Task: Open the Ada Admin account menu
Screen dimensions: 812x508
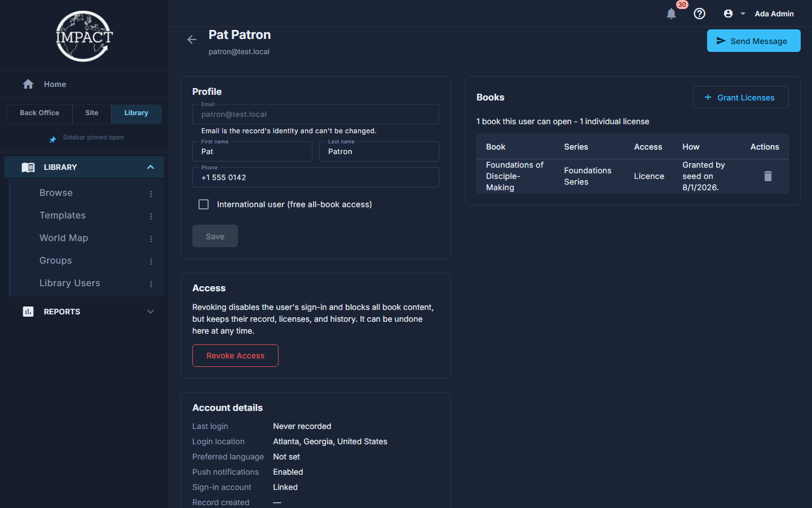Action: 758,14
